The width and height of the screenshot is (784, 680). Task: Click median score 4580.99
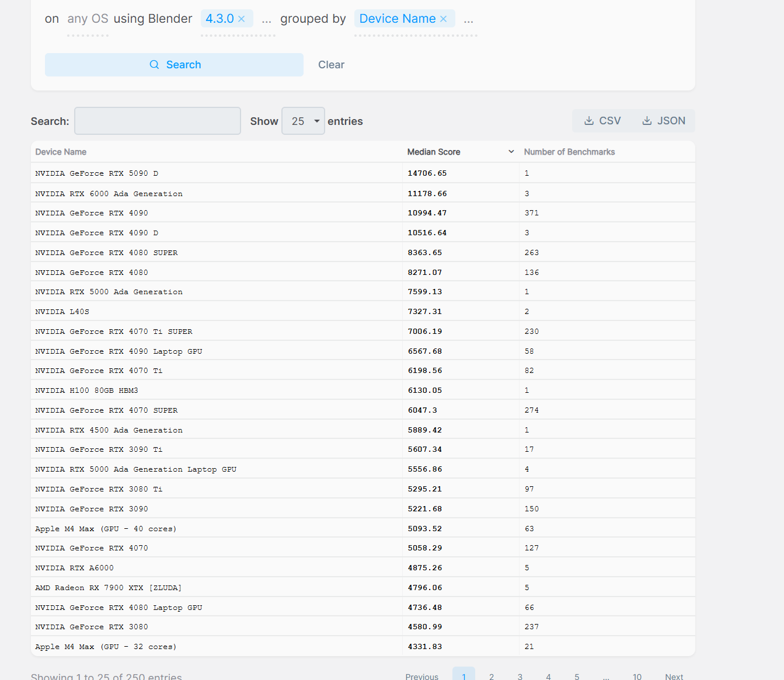424,627
